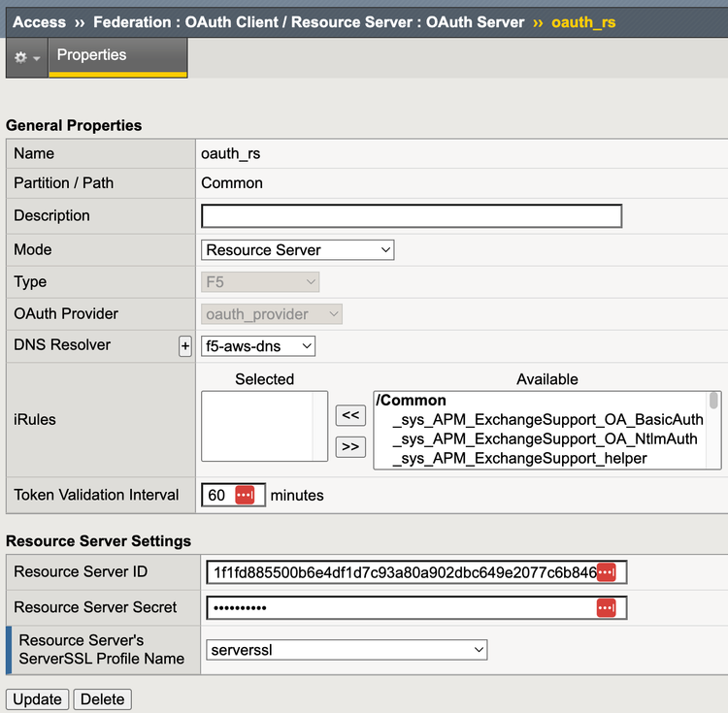Click the red icon in Token Validation Interval
728x713 pixels.
tap(245, 495)
